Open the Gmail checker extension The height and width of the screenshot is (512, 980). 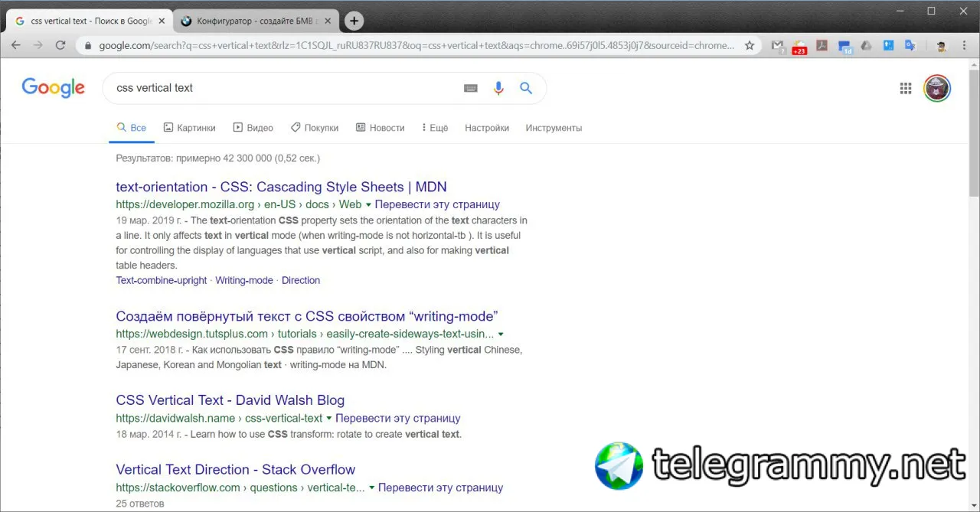(778, 46)
